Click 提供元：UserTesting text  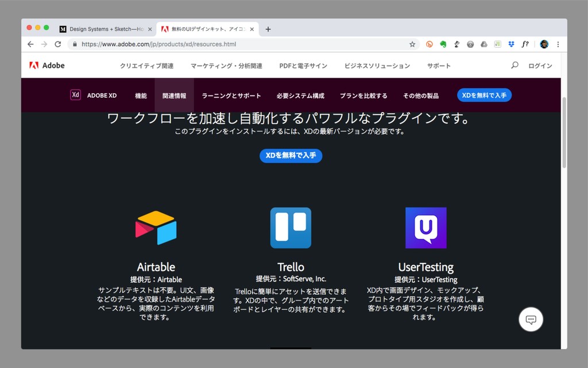pos(426,279)
